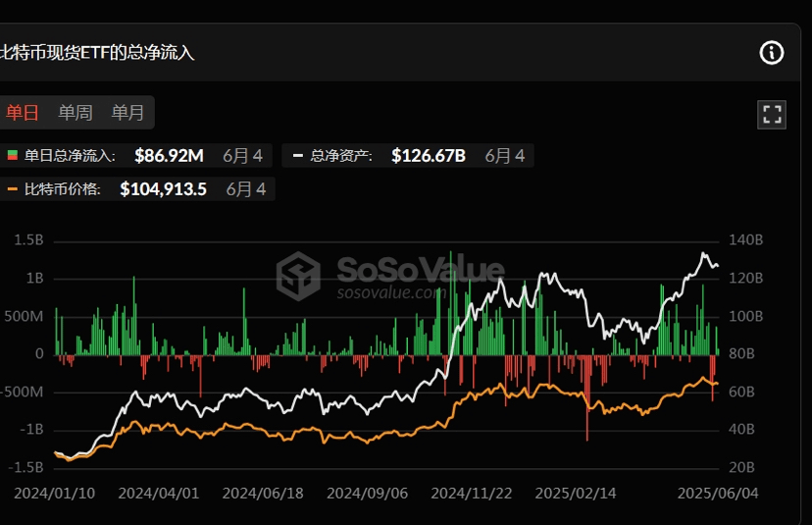The image size is (812, 525).
Task: Click the 2025/06/04 x-axis date label
Action: [718, 493]
